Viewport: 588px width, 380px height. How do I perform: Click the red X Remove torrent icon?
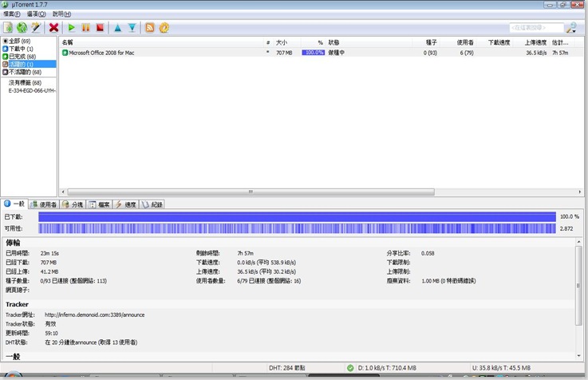[x=54, y=27]
